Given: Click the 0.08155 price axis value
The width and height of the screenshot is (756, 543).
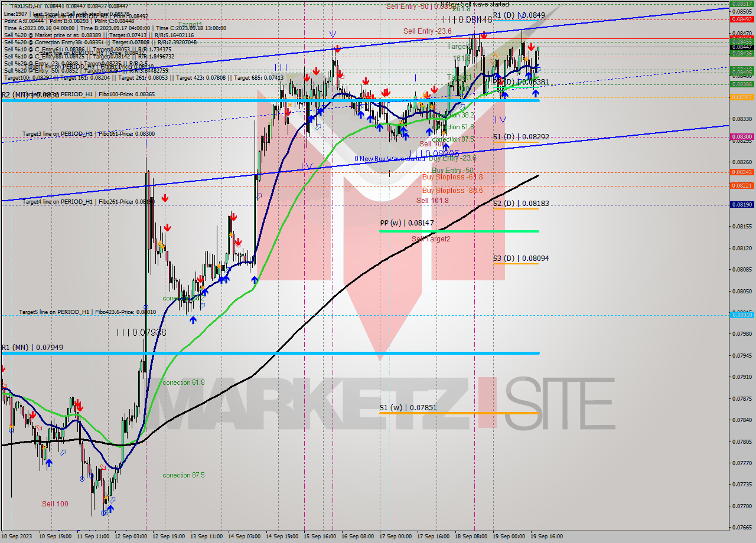Looking at the screenshot, I should point(742,226).
